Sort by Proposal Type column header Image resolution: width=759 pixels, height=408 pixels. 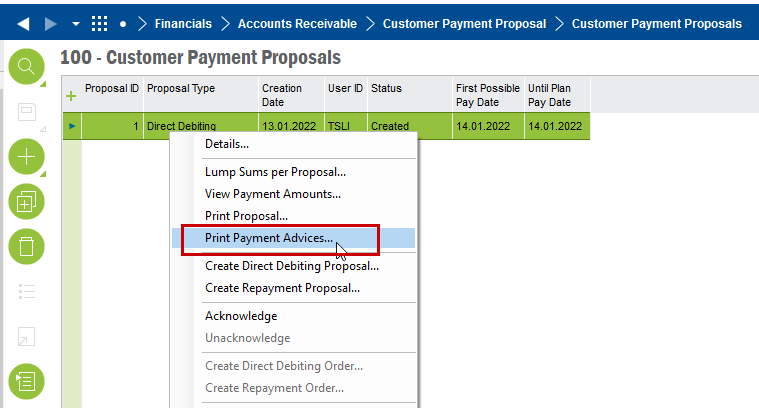tap(201, 95)
